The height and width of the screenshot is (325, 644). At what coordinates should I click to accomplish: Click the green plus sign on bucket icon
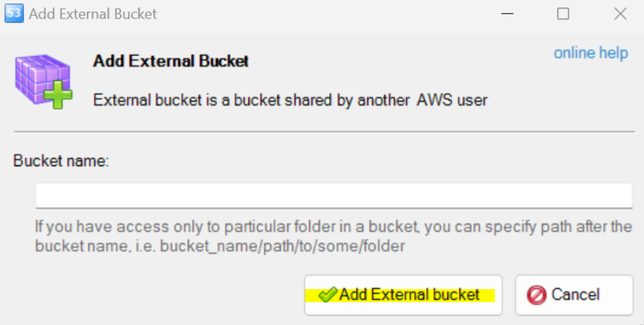pos(58,95)
